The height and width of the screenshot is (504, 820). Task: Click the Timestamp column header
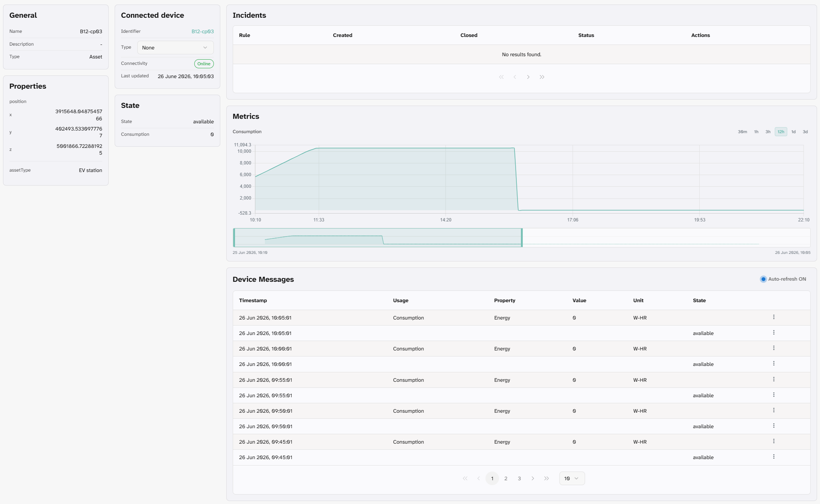[x=253, y=300]
